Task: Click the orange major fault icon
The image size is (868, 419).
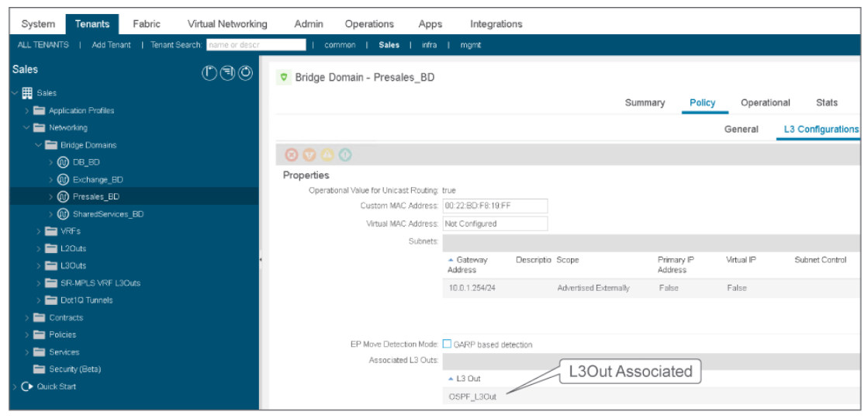Action: click(310, 155)
